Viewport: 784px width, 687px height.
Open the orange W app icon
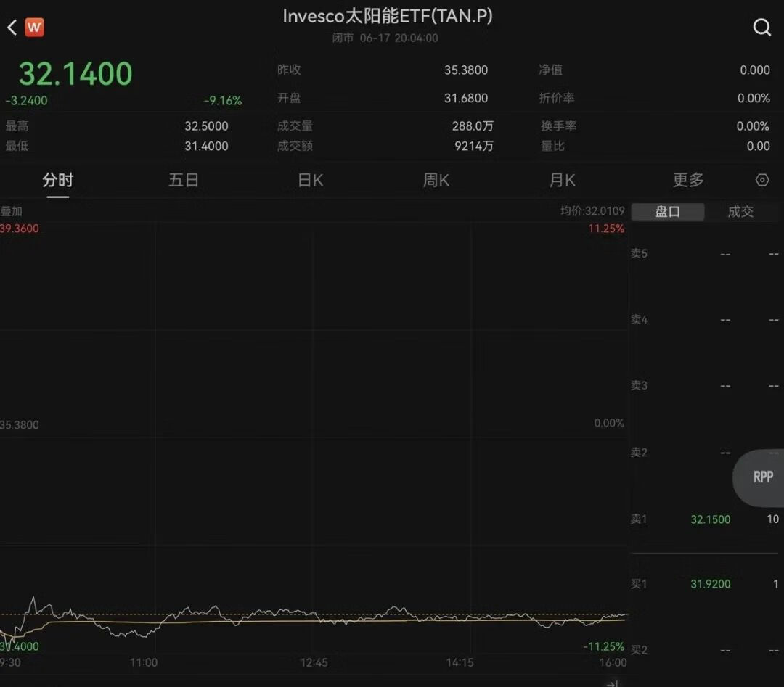click(35, 28)
